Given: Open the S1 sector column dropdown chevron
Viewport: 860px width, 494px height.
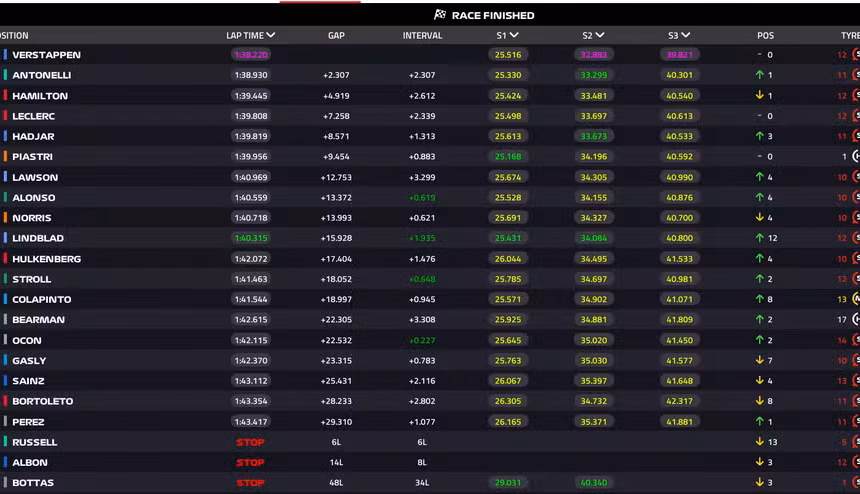Looking at the screenshot, I should click(x=514, y=35).
